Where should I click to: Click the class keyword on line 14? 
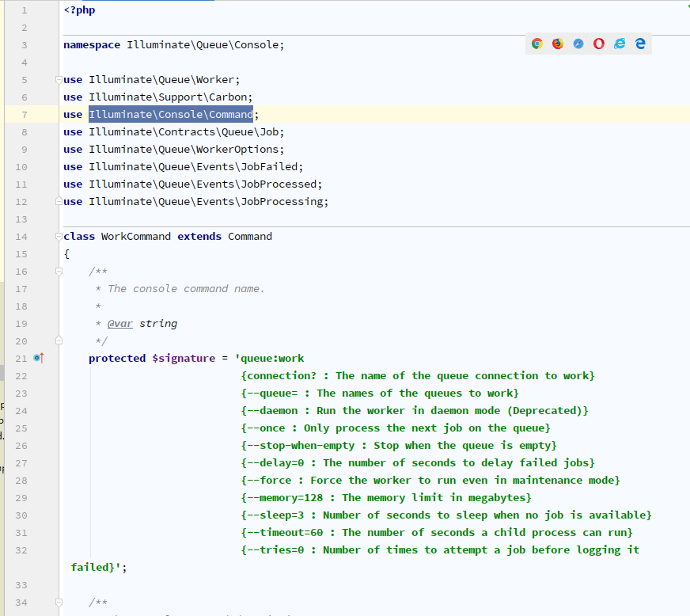point(79,237)
